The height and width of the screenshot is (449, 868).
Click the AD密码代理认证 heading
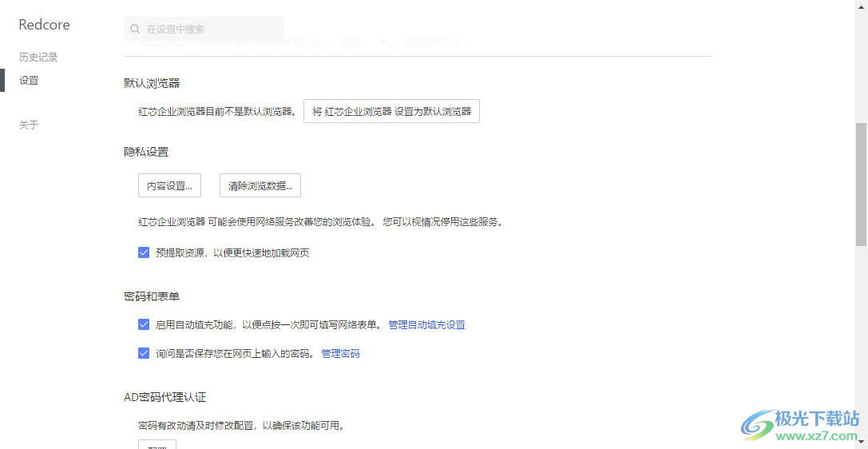click(x=165, y=397)
